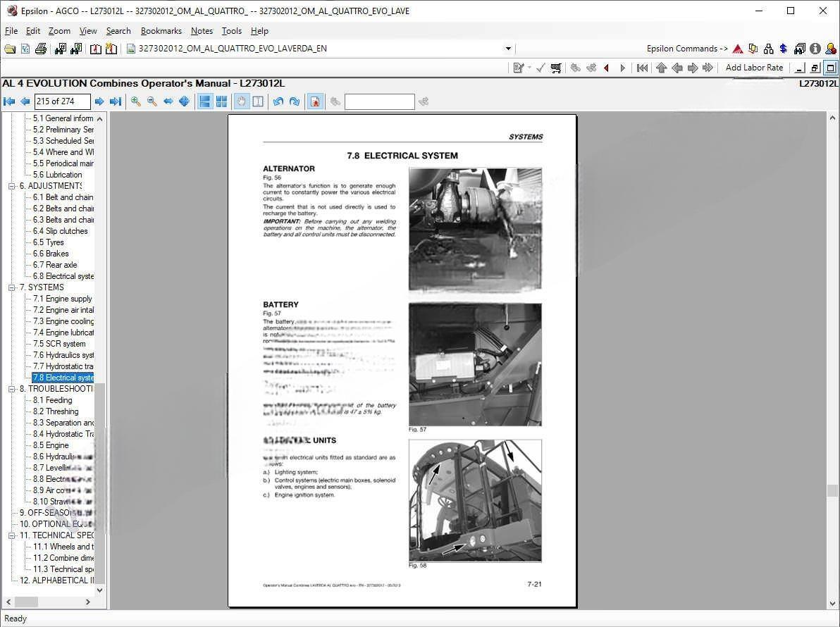840x627 pixels.
Task: Open the document selector dropdown
Action: click(508, 49)
